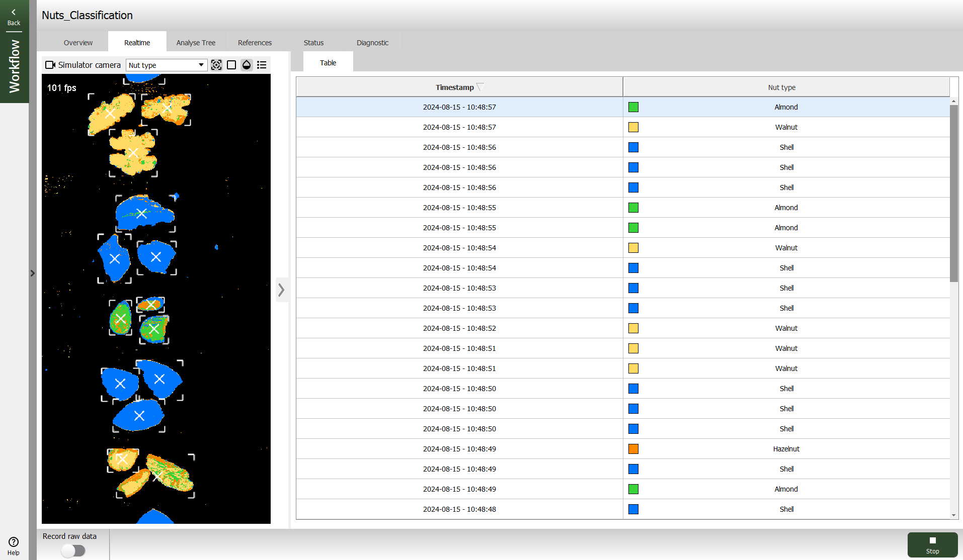Toggle the half-filled droplet overlay icon
This screenshot has width=963, height=560.
pos(247,65)
